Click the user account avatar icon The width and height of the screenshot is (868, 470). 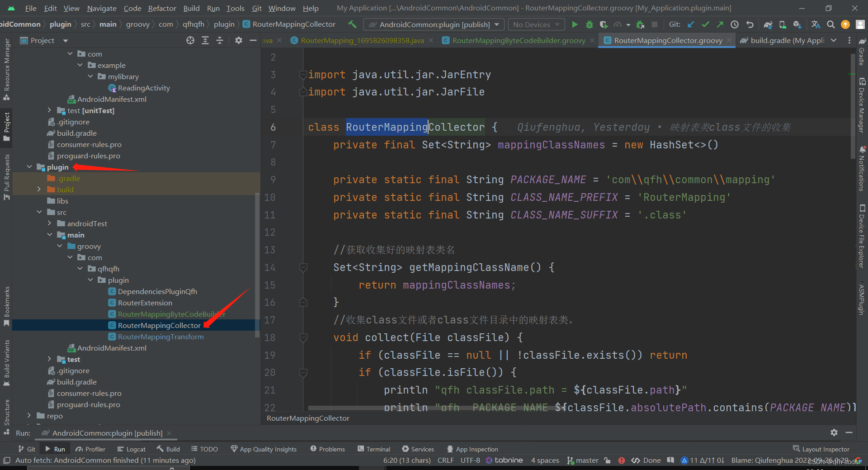(860, 24)
